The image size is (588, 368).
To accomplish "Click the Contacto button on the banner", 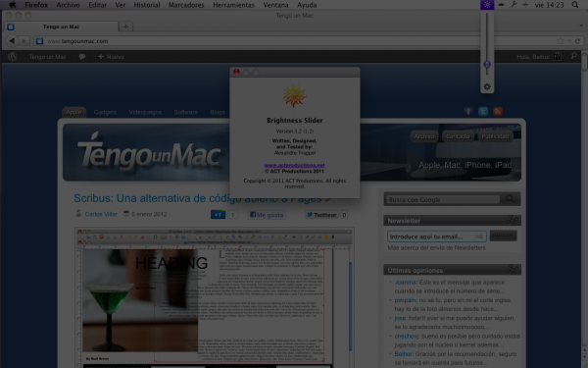I will [x=458, y=136].
